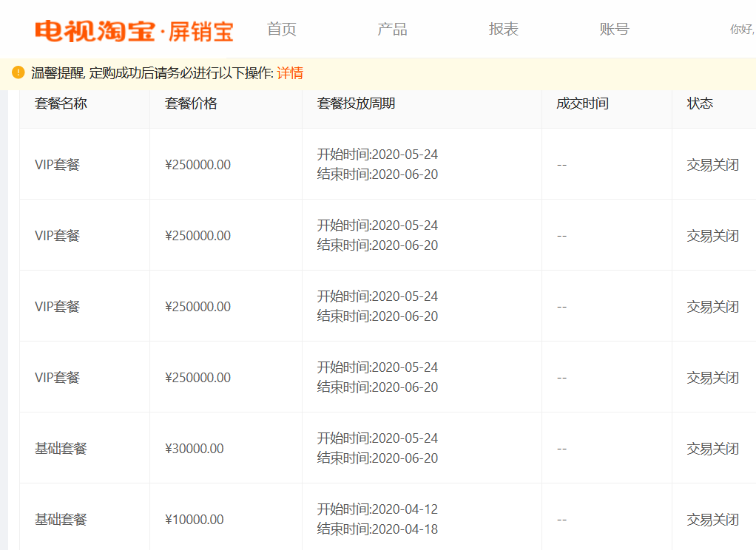Click the -- deal time in the ¥10000.00 row

click(561, 520)
